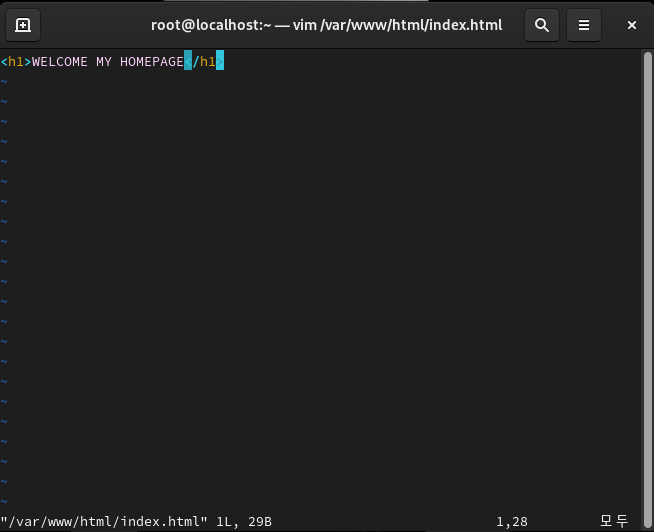Click the file path in the status line
This screenshot has height=532, width=654.
click(104, 522)
